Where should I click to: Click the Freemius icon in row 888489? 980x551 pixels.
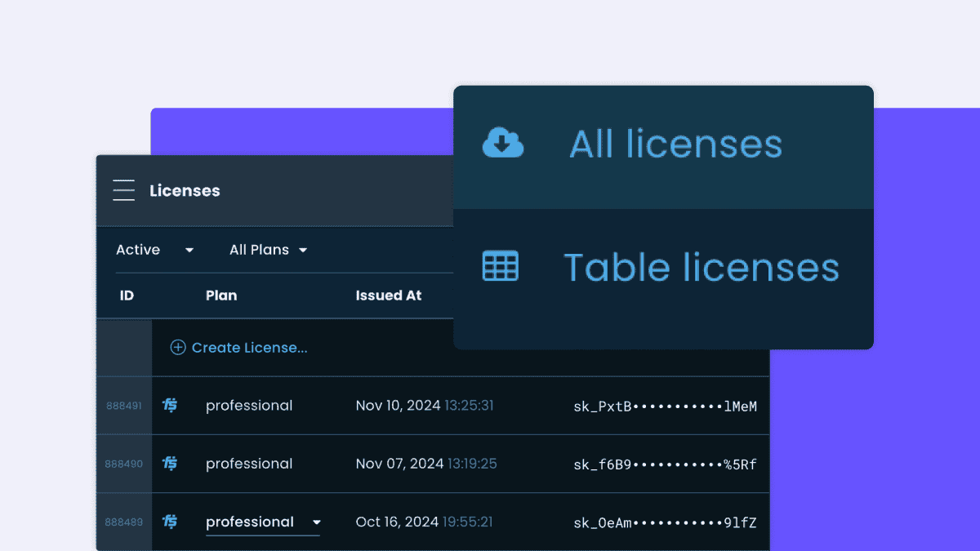coord(170,522)
